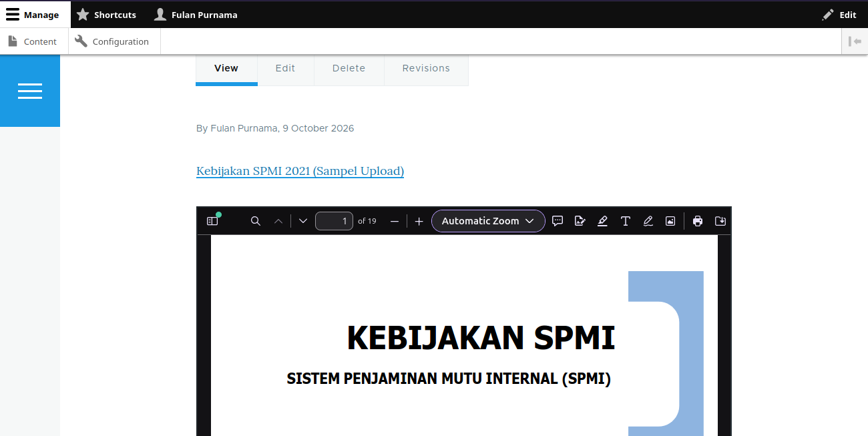Switch to the Delete tab
Viewport: 868px width, 436px height.
click(x=349, y=69)
